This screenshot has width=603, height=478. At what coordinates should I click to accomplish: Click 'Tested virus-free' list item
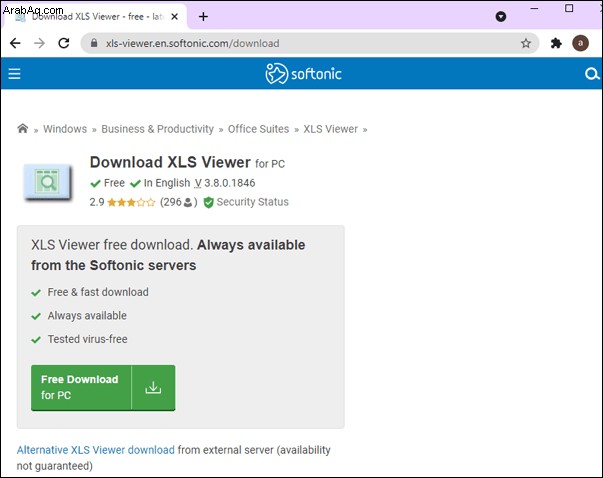coord(87,339)
